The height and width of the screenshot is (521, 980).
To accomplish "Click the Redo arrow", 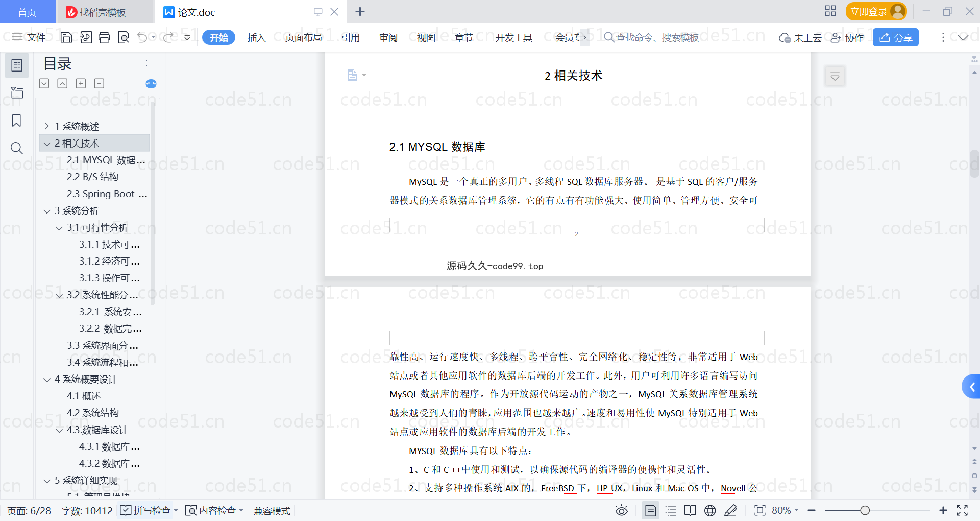I will [168, 37].
